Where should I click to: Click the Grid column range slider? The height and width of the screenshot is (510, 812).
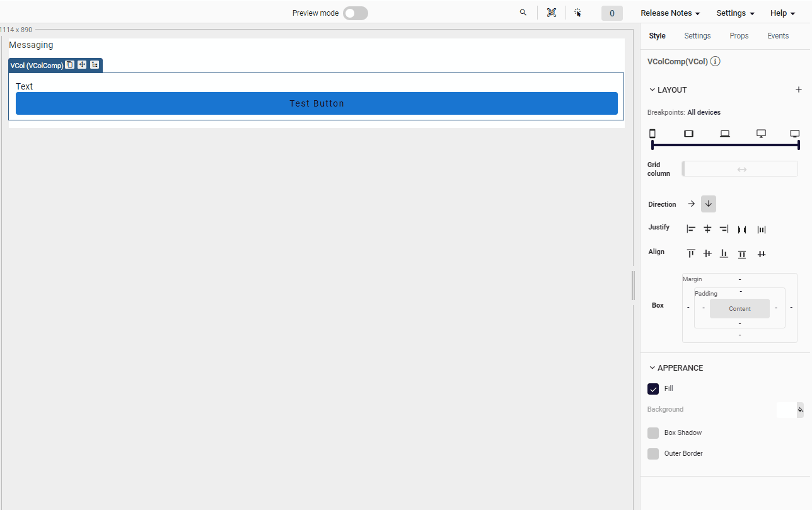[x=741, y=169]
